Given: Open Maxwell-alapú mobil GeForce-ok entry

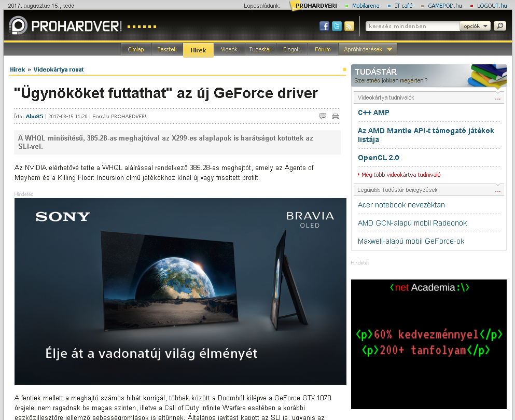Looking at the screenshot, I should tap(411, 241).
